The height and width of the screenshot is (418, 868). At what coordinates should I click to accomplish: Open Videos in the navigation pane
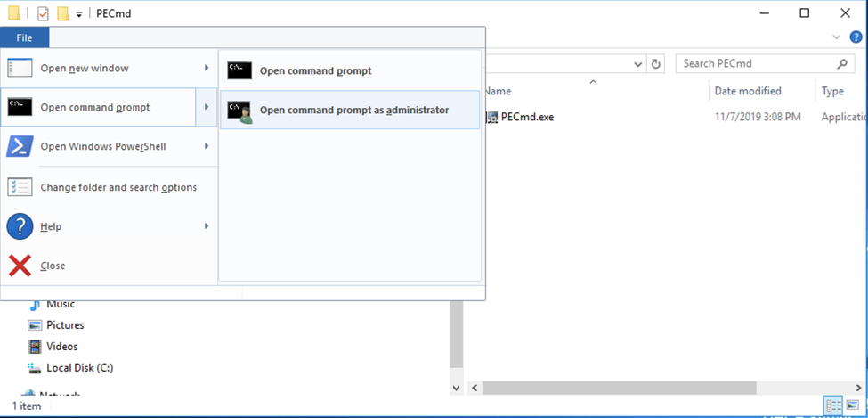pos(62,347)
